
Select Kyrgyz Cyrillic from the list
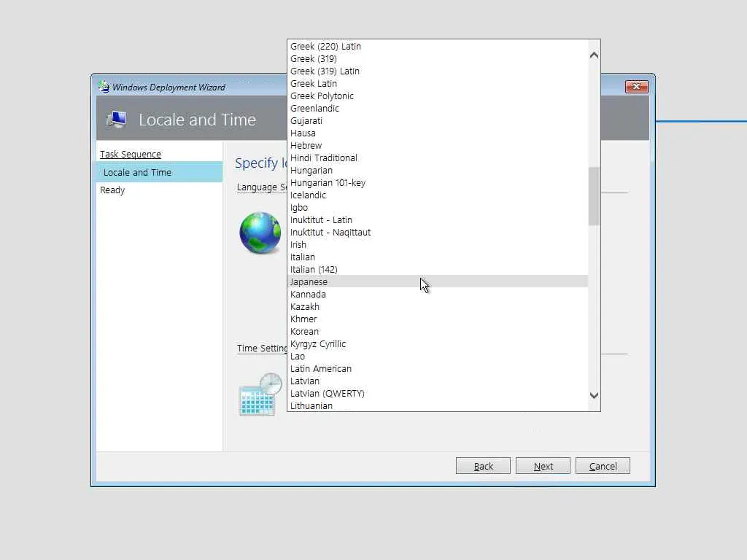coord(438,343)
